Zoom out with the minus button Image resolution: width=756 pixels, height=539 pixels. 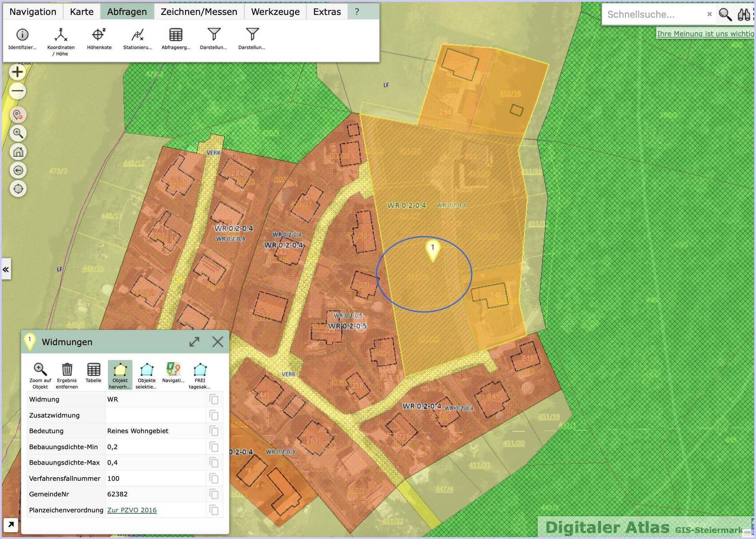click(x=18, y=91)
